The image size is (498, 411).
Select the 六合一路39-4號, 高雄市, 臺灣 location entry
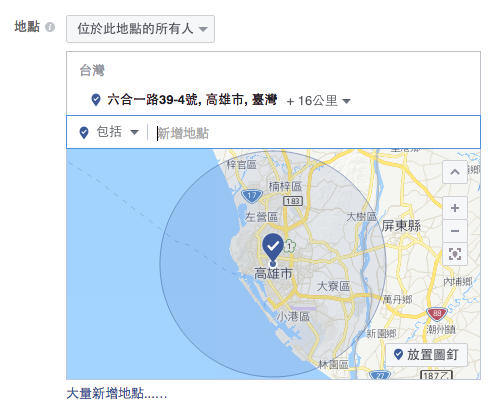pos(192,100)
